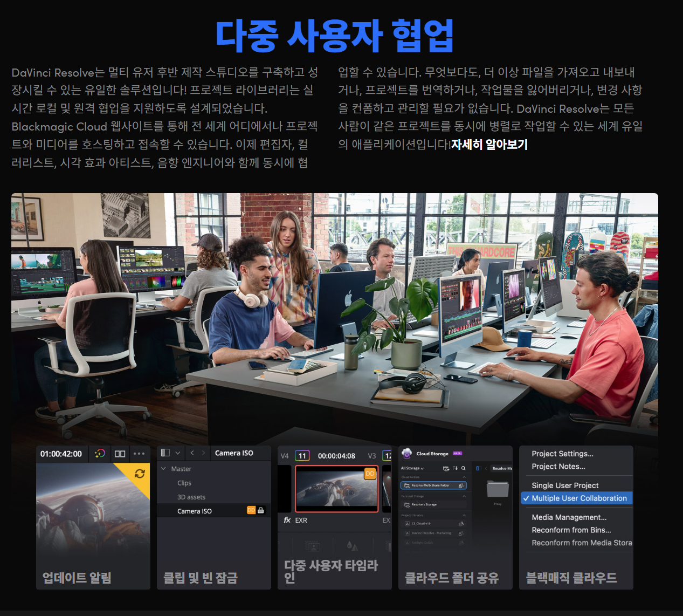Image resolution: width=683 pixels, height=616 pixels.
Task: Open the 클라우드 폴더 공유 card
Action: click(456, 517)
